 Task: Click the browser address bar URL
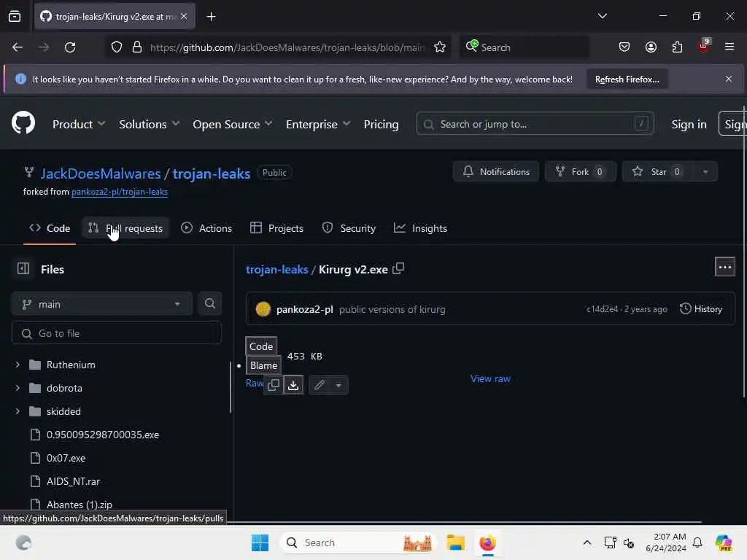pyautogui.click(x=287, y=47)
